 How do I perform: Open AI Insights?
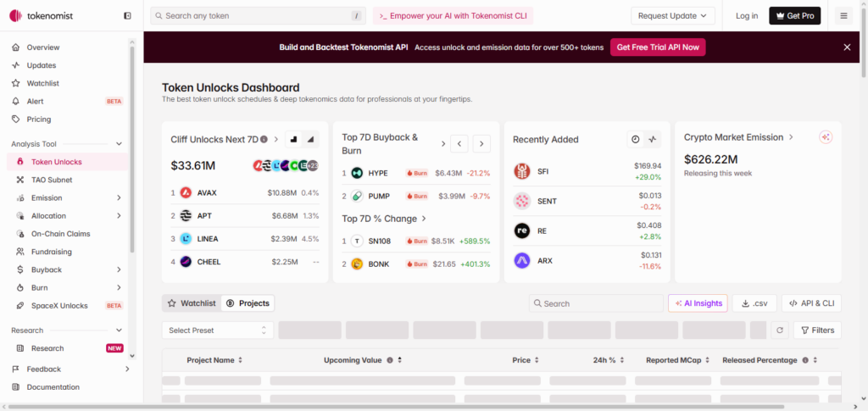click(x=698, y=303)
